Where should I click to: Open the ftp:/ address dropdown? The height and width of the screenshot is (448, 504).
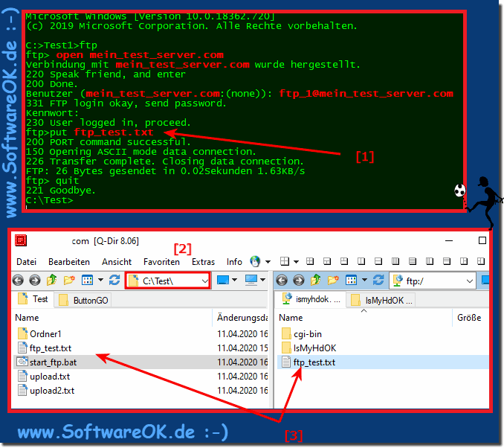pyautogui.click(x=470, y=281)
